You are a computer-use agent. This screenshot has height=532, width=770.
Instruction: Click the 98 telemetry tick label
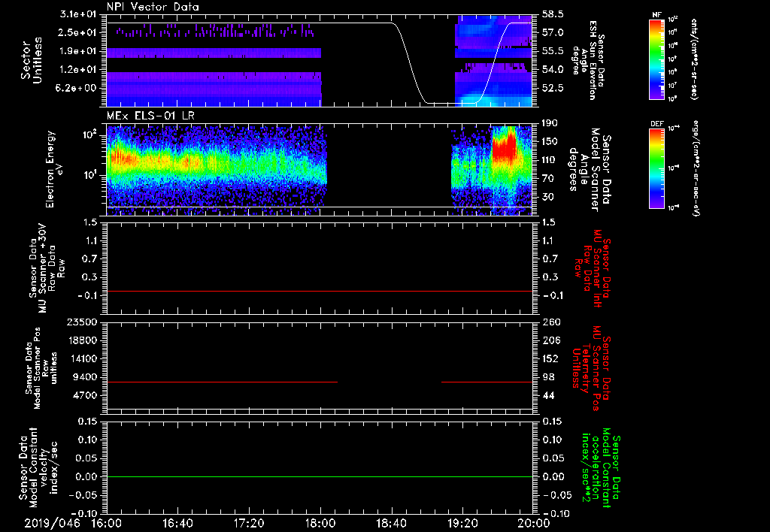[x=548, y=377]
